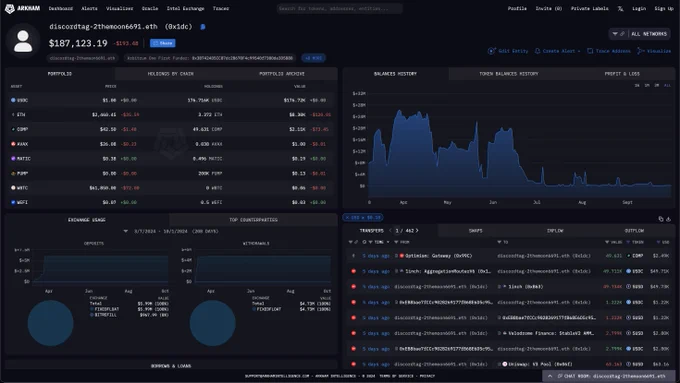The width and height of the screenshot is (680, 383).
Task: Select the 1W chart range
Action: [637, 85]
